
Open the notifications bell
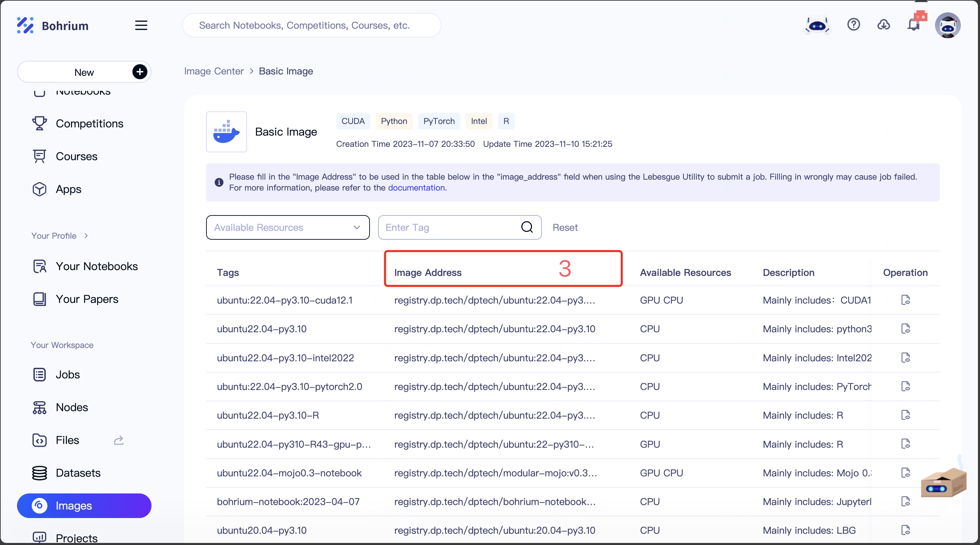(x=914, y=25)
